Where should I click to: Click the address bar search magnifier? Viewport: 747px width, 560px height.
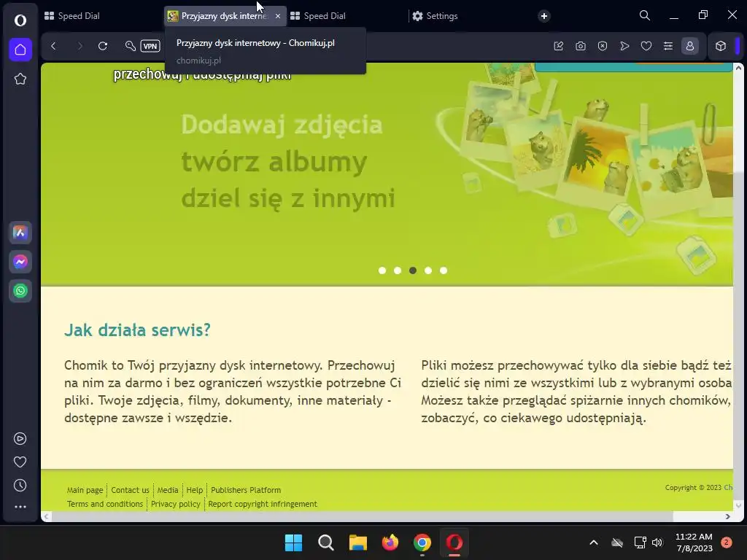(130, 46)
